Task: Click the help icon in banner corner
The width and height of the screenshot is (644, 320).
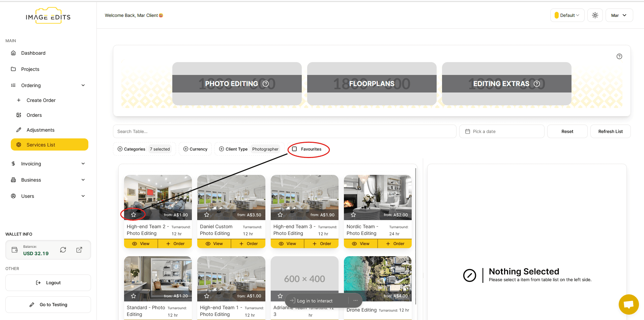Action: pyautogui.click(x=619, y=56)
